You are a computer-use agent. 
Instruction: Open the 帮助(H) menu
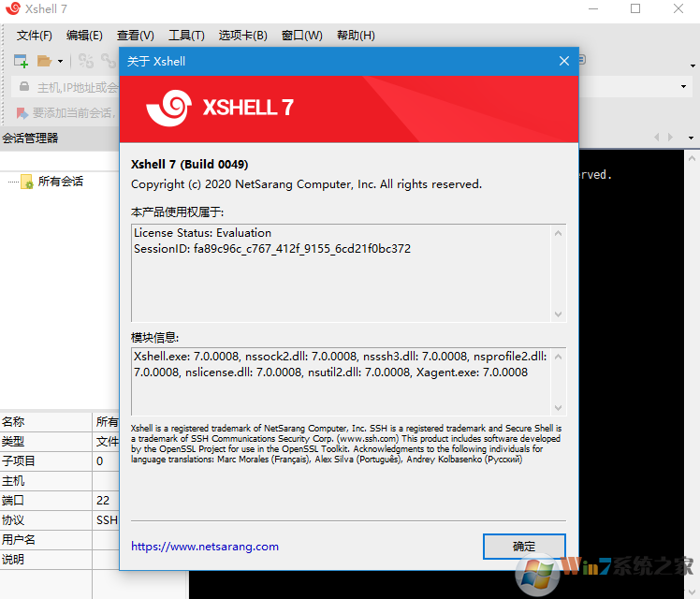(356, 36)
